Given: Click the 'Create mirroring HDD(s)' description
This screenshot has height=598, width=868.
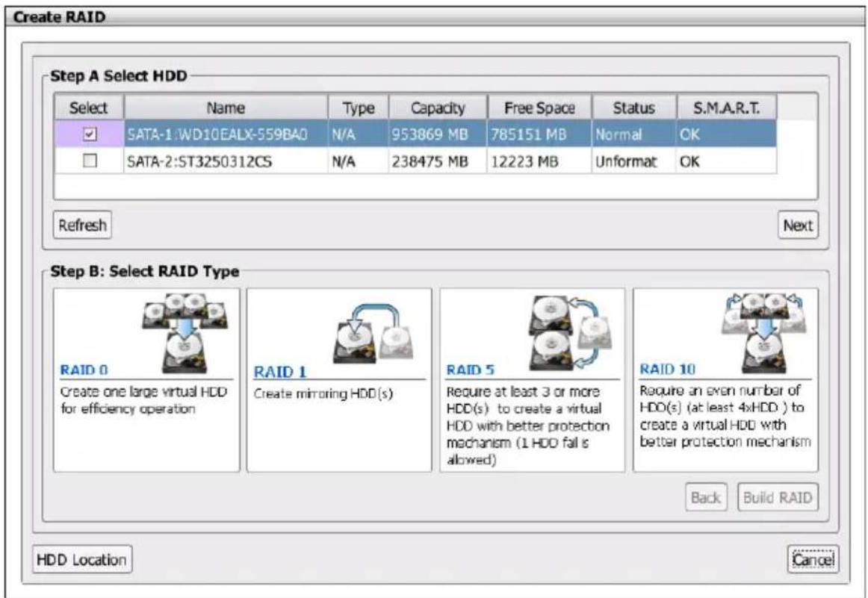Looking at the screenshot, I should [323, 394].
